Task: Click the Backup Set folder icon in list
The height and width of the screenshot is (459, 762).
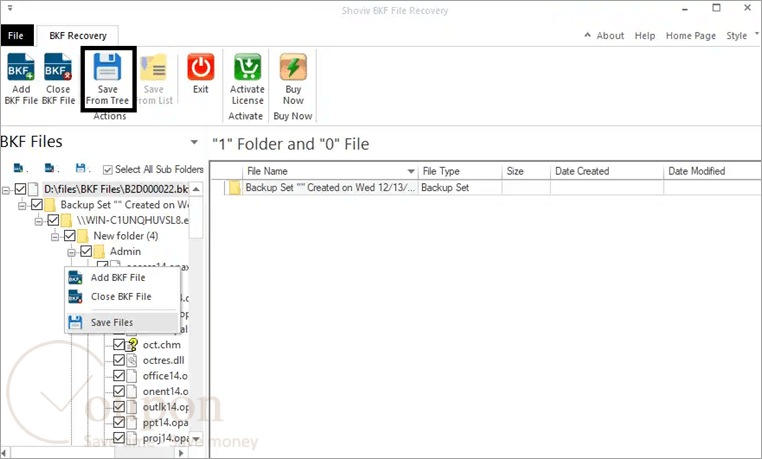Action: 235,187
